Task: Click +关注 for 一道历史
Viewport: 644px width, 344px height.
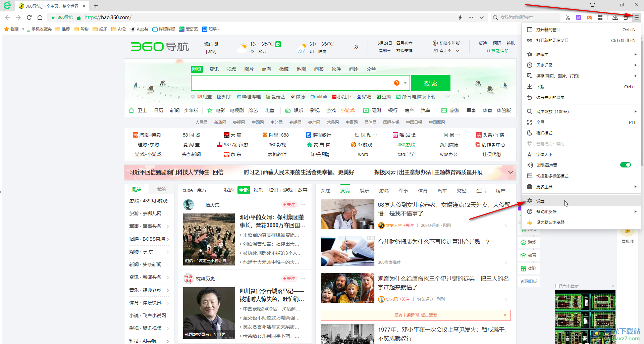Action: click(289, 205)
